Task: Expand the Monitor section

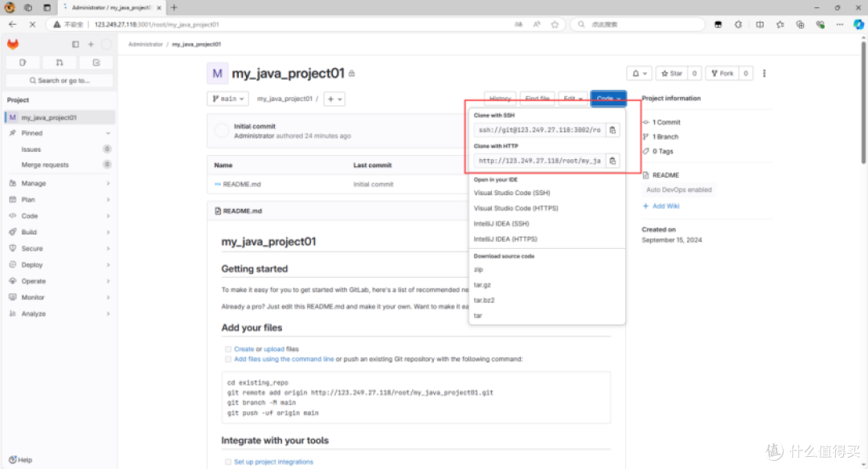Action: point(59,298)
